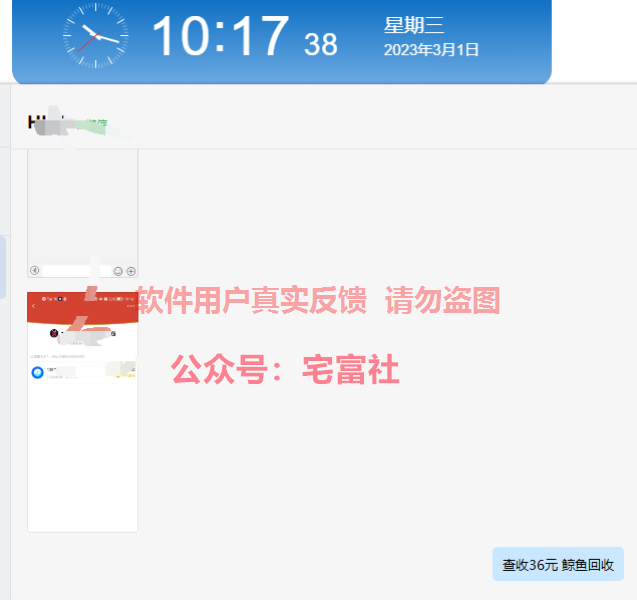Select the highlighted blue item in the left sidebar
637x600 pixels.
coord(3,267)
